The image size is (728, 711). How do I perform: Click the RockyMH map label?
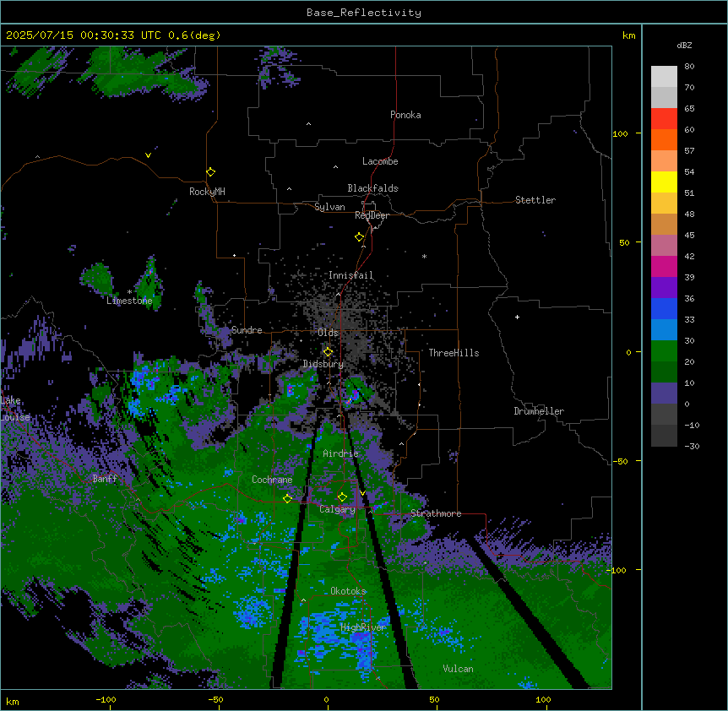coord(207,192)
